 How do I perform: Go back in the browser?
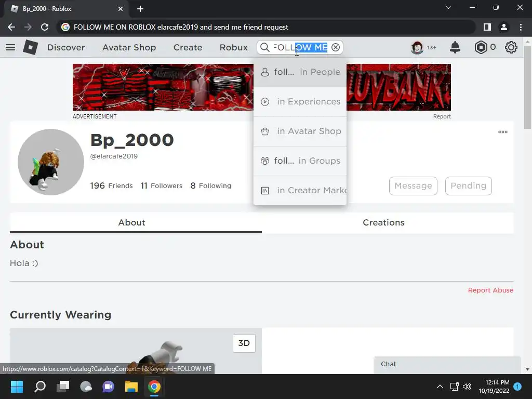point(11,27)
